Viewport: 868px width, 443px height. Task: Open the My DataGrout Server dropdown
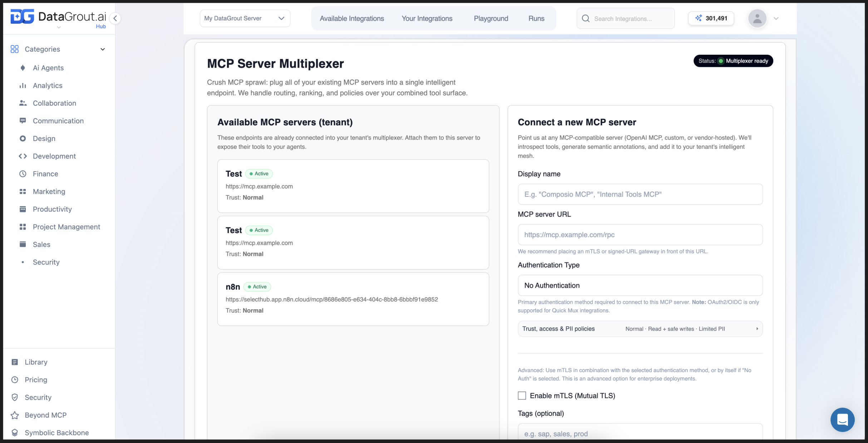click(x=245, y=18)
